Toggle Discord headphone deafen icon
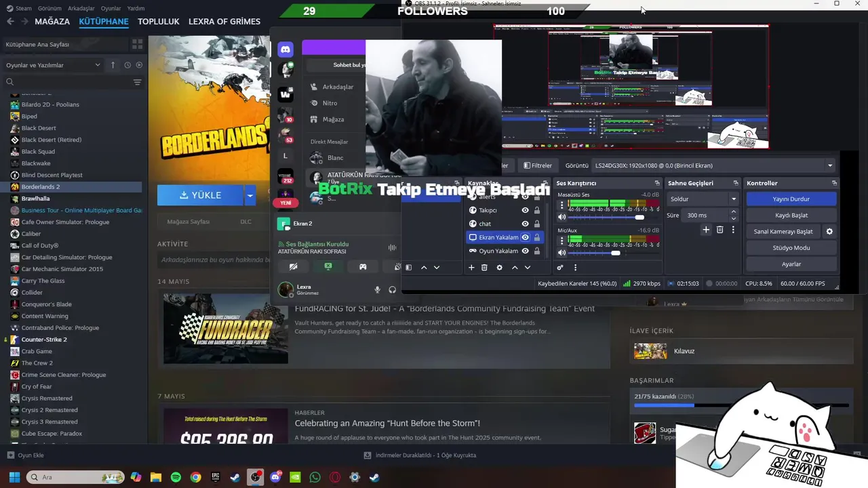The image size is (868, 488). pos(392,289)
